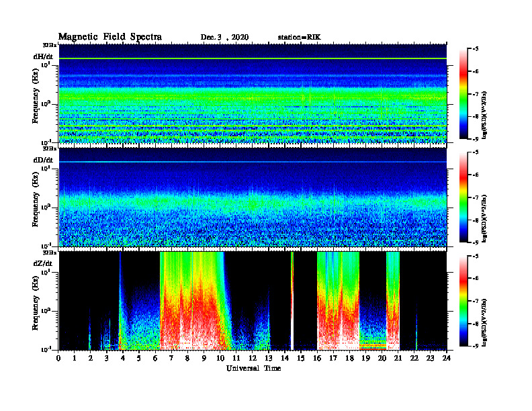
Task: Click the "-7" value on dD/dt color bar
Action: [476, 197]
